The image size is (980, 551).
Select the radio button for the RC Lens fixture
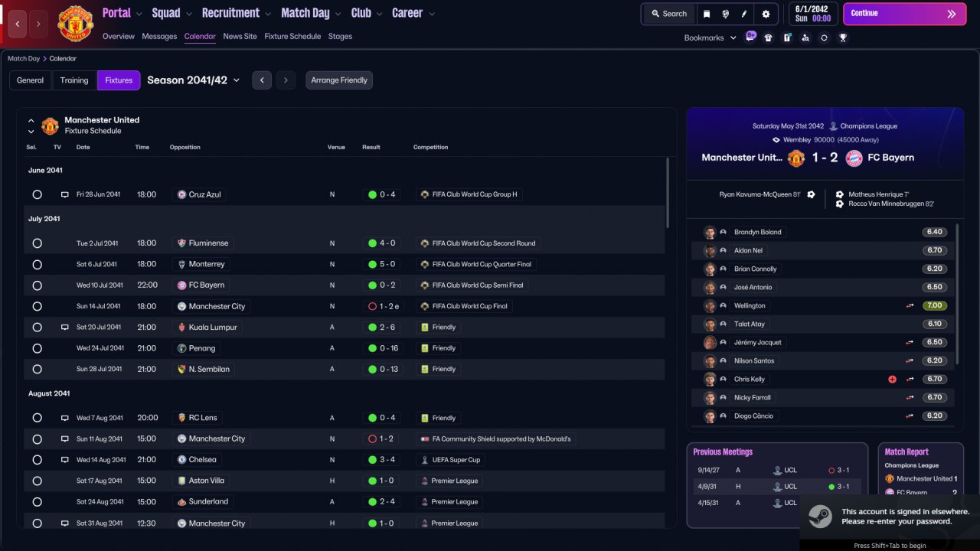[x=37, y=418]
